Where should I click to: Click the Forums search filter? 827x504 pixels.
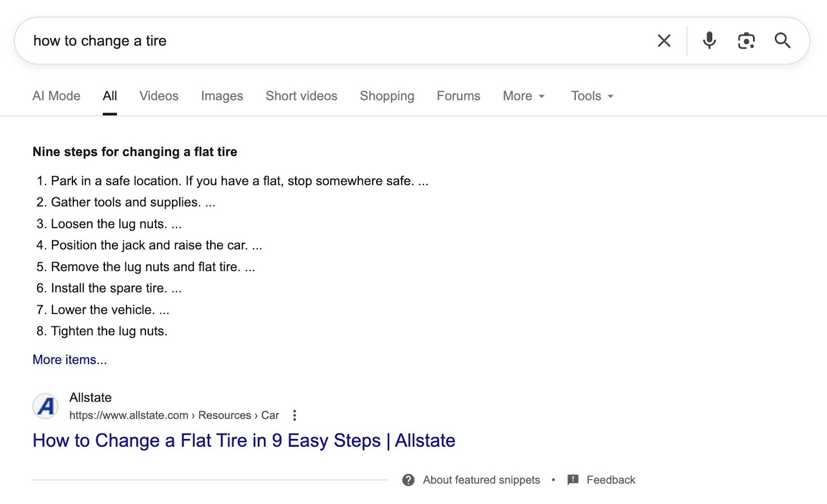[x=458, y=96]
